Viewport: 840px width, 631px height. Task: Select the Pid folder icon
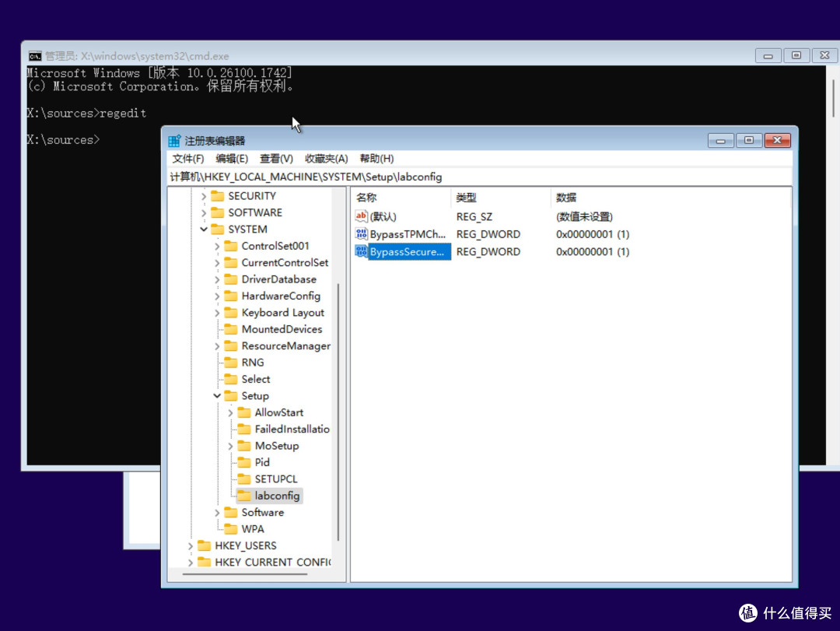(x=244, y=461)
